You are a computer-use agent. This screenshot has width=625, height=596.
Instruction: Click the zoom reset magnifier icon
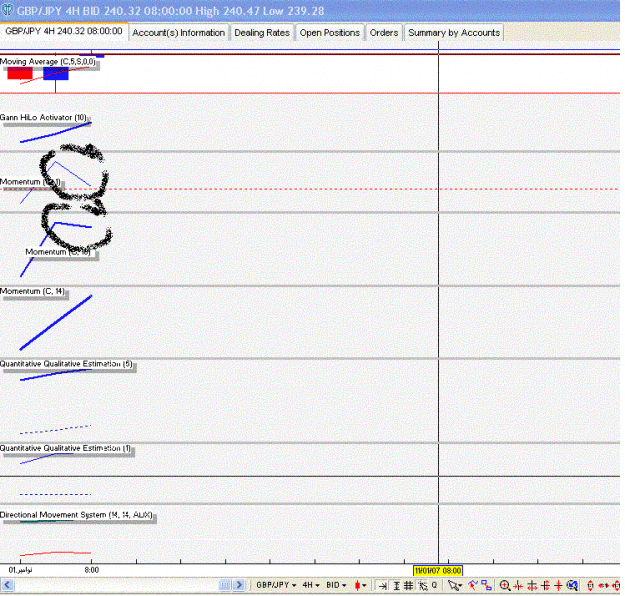click(572, 586)
